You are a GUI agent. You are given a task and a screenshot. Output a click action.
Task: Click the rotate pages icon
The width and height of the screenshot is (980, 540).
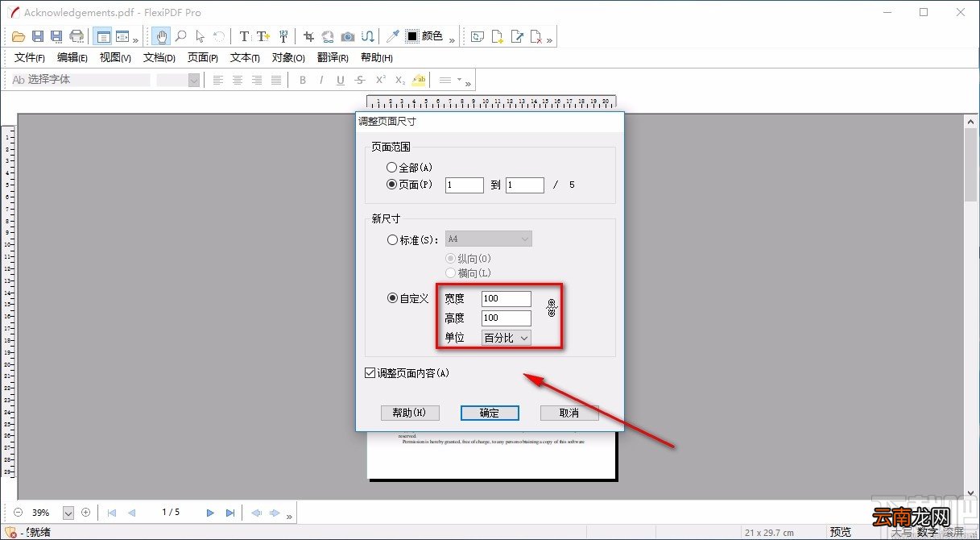(x=478, y=36)
